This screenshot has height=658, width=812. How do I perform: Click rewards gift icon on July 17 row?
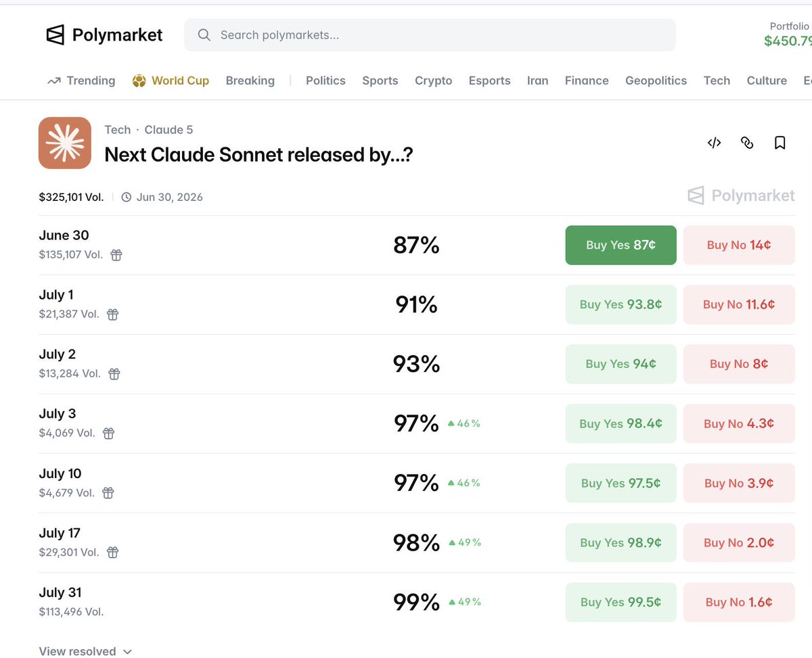[113, 553]
